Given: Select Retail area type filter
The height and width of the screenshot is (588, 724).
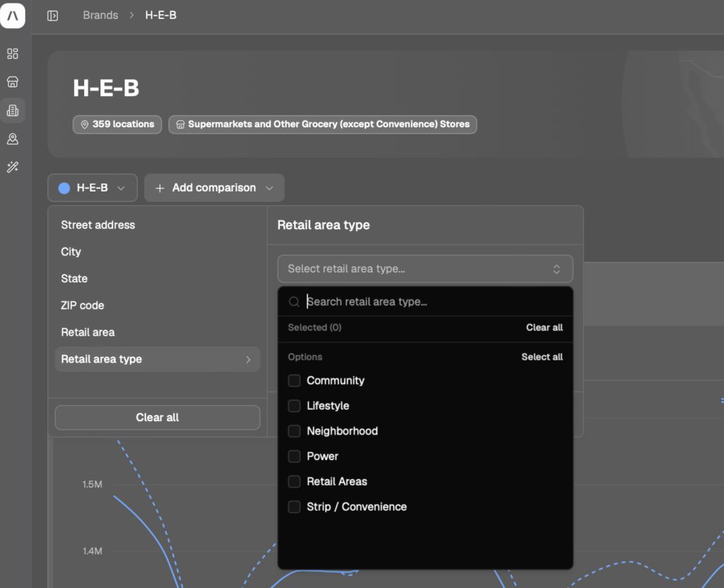Looking at the screenshot, I should point(157,359).
